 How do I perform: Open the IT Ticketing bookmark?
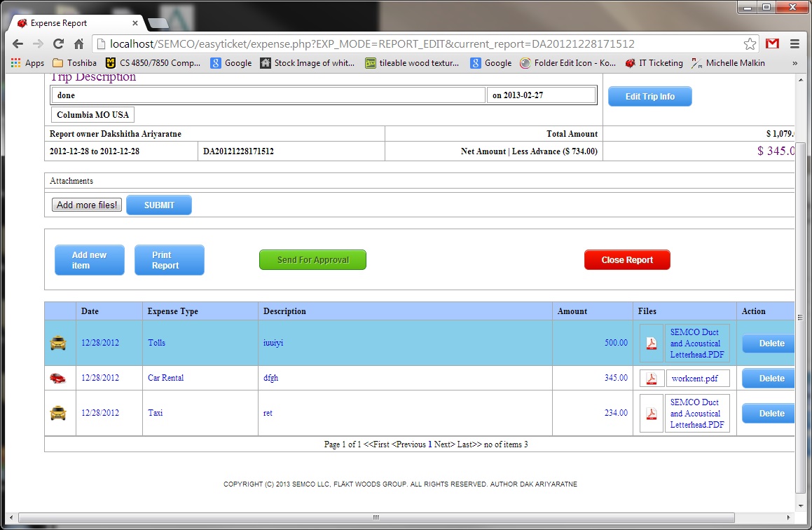[654, 63]
